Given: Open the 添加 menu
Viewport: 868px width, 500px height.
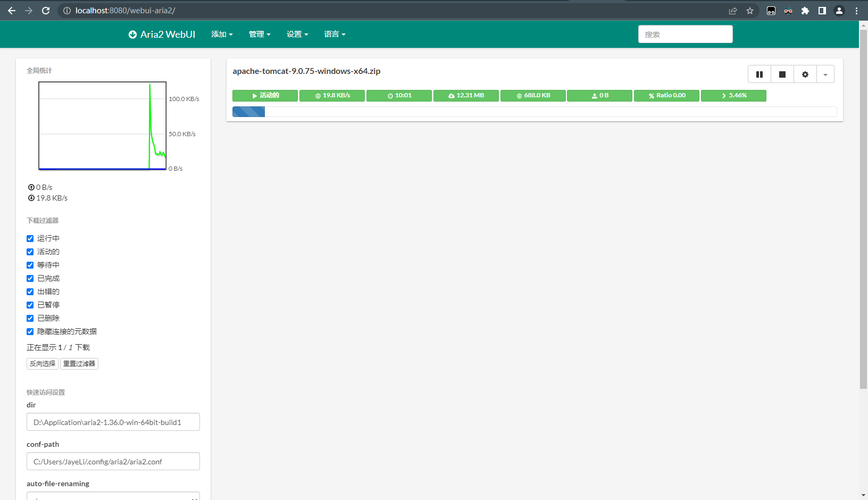Looking at the screenshot, I should [x=222, y=34].
